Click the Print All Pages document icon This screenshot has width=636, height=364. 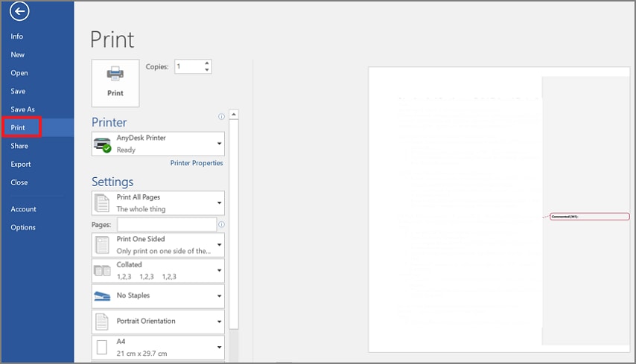tap(102, 203)
